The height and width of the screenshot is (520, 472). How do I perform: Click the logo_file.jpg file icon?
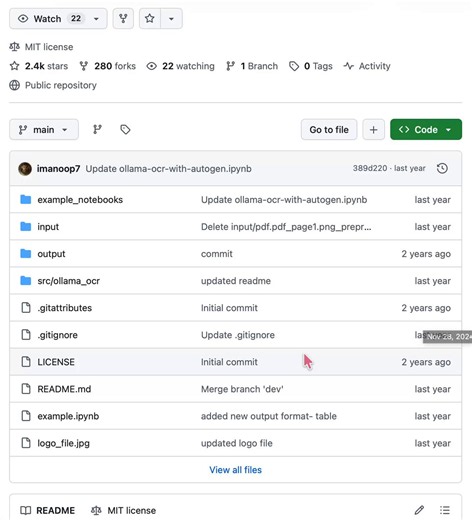tap(26, 443)
